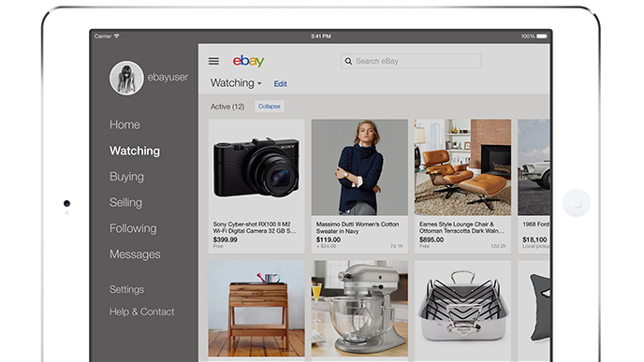Image resolution: width=644 pixels, height=362 pixels.
Task: Click Eames Style Lounge Chair title
Action: pyautogui.click(x=461, y=227)
